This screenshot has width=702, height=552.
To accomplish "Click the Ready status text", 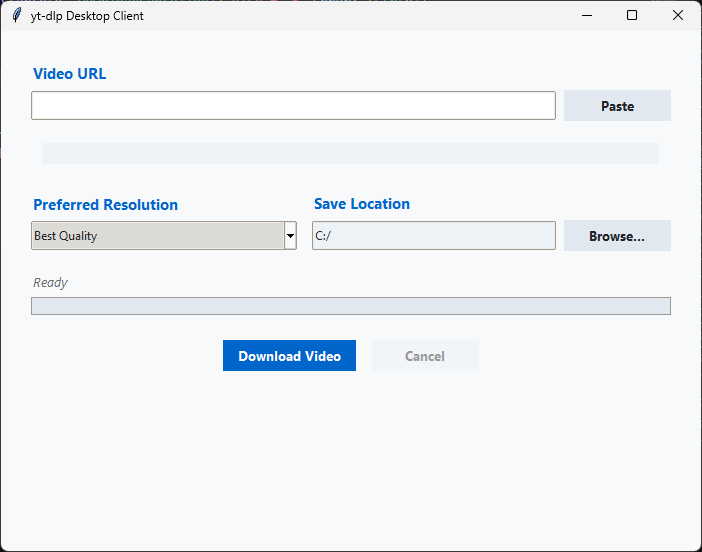I will (x=50, y=282).
